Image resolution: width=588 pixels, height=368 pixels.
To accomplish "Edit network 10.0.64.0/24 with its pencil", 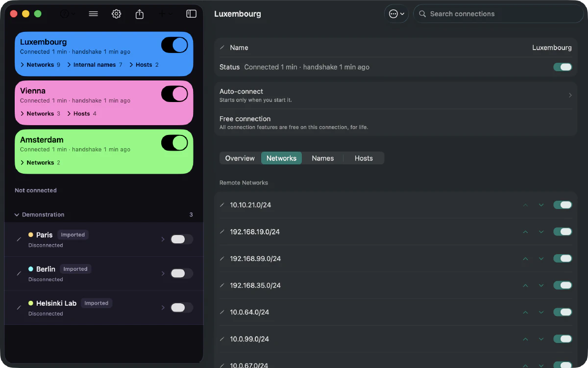I will click(222, 312).
